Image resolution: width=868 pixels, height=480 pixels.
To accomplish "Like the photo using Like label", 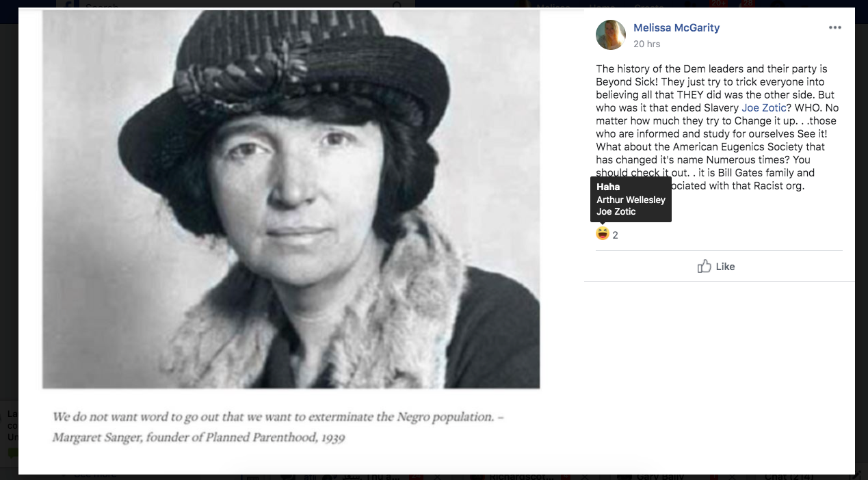I will click(x=725, y=267).
